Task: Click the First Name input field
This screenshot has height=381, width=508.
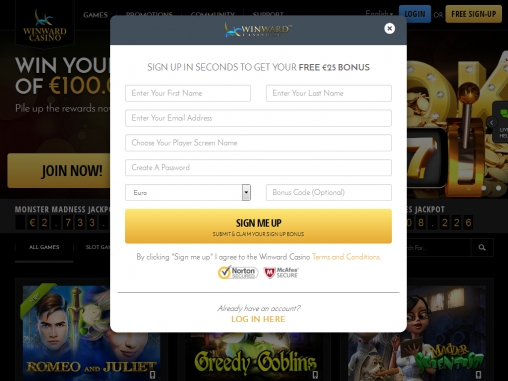Action: [x=188, y=93]
